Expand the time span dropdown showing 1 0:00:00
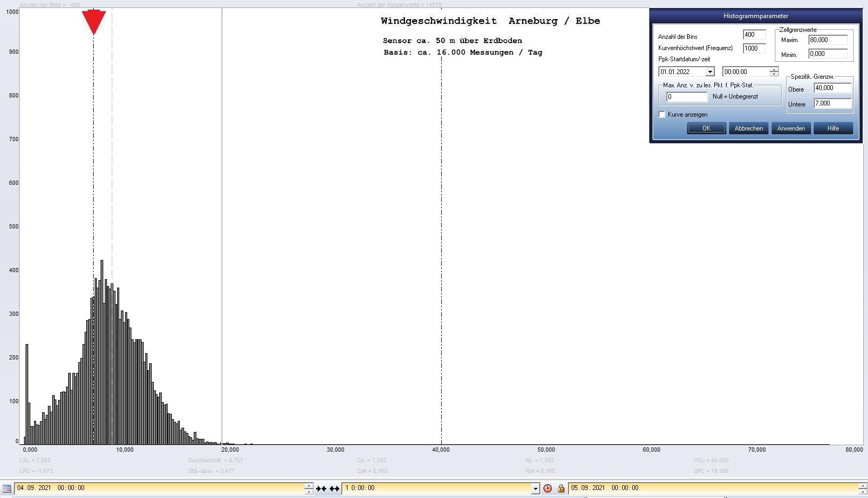Screen dimensions: 868x498 535,488
